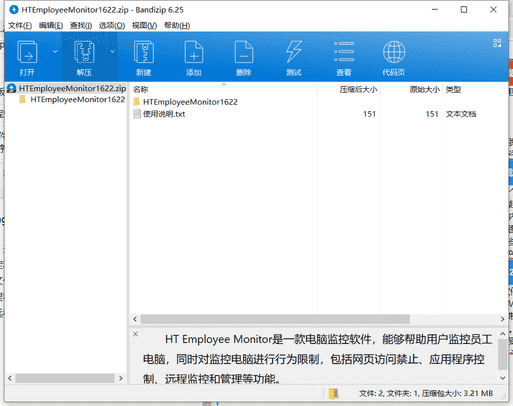Viewport: 513px width, 406px height.
Task: Click the Extract (解压) toolbar icon
Action: pyautogui.click(x=84, y=52)
